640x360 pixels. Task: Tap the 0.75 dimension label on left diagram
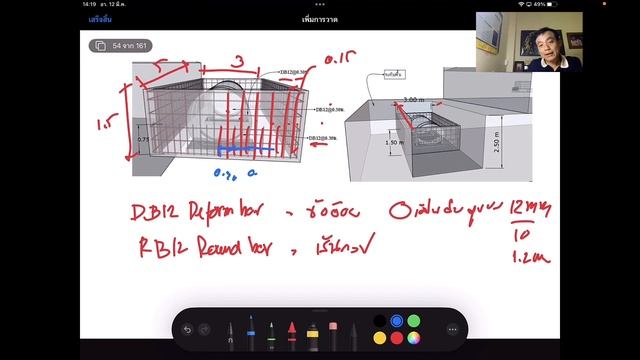tap(143, 139)
